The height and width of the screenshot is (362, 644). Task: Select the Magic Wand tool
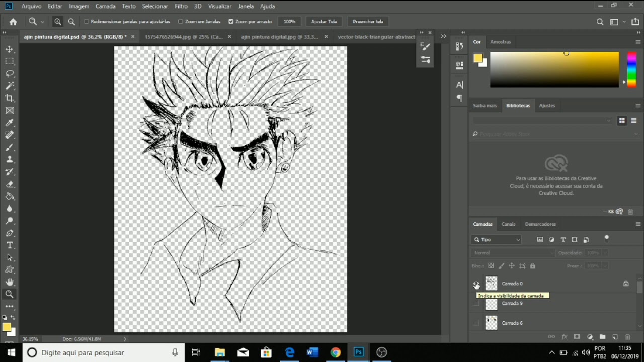point(10,86)
